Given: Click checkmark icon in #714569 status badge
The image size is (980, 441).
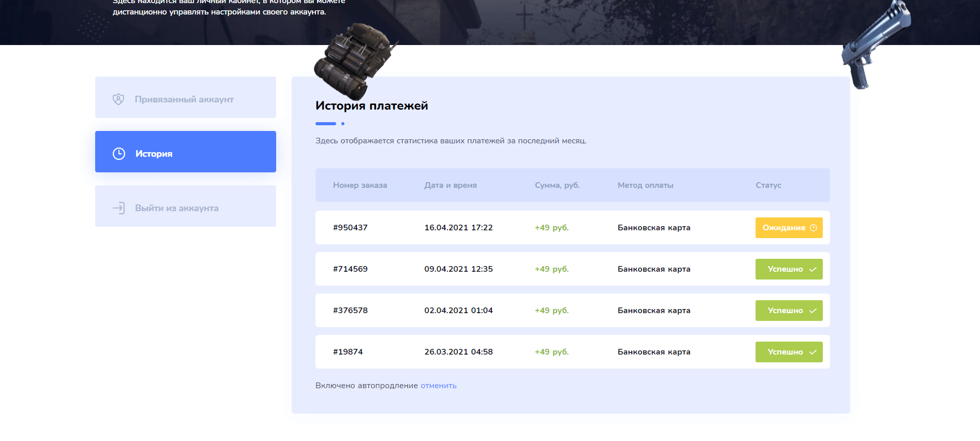Looking at the screenshot, I should (812, 269).
